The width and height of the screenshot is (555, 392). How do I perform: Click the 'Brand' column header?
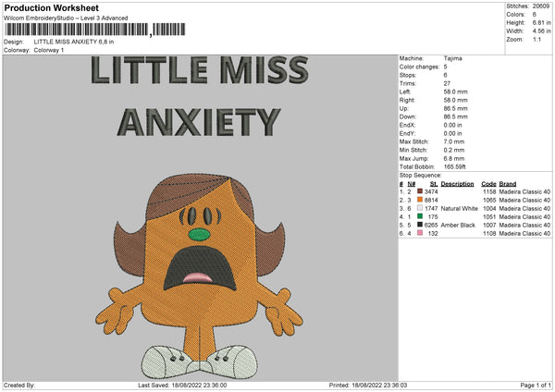click(508, 184)
